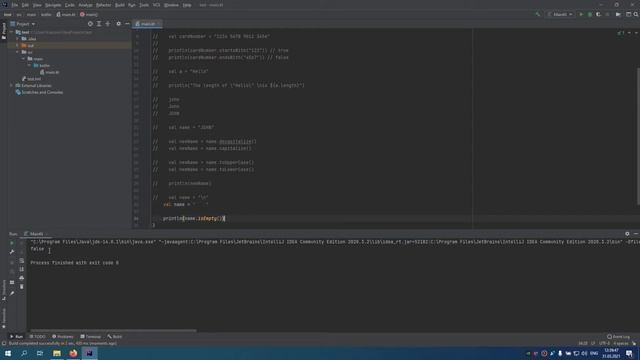Viewport: 640px width, 360px height.
Task: Switch to the main.kt editor tab
Action: (147, 24)
